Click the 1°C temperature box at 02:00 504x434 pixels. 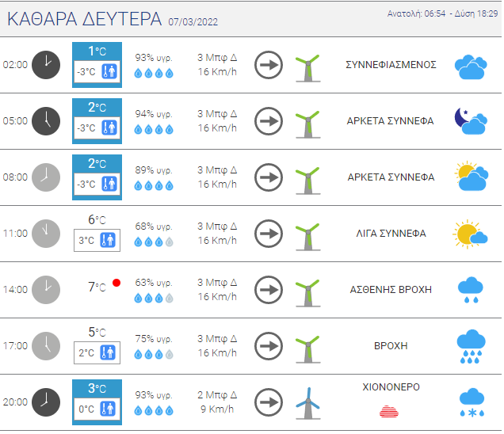(97, 51)
